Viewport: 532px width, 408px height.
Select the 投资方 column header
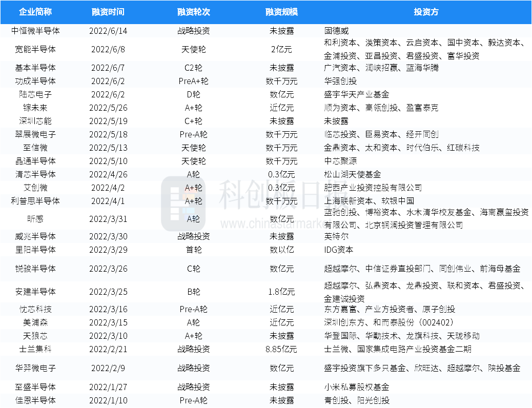click(426, 12)
